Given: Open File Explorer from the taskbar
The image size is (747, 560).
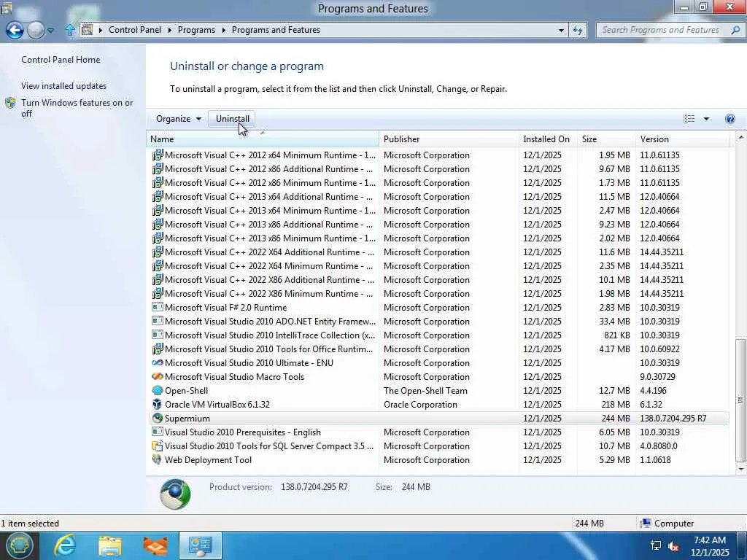Looking at the screenshot, I should (110, 546).
